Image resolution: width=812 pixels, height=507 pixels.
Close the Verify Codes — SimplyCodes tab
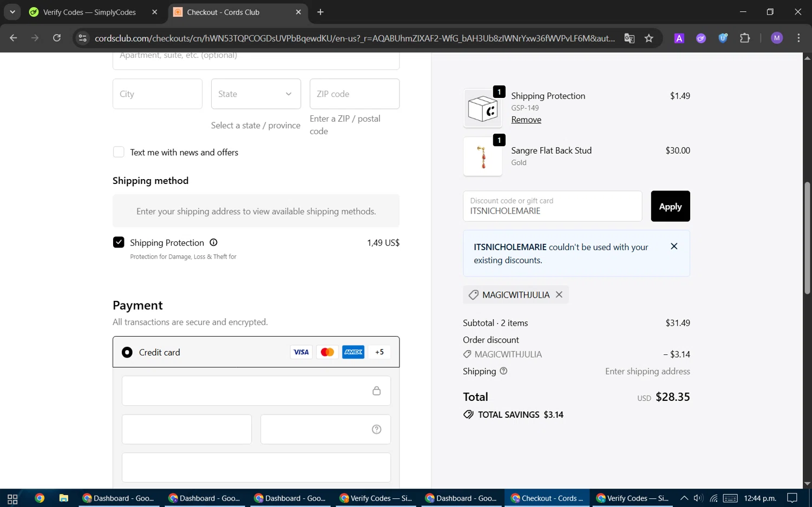pyautogui.click(x=155, y=12)
